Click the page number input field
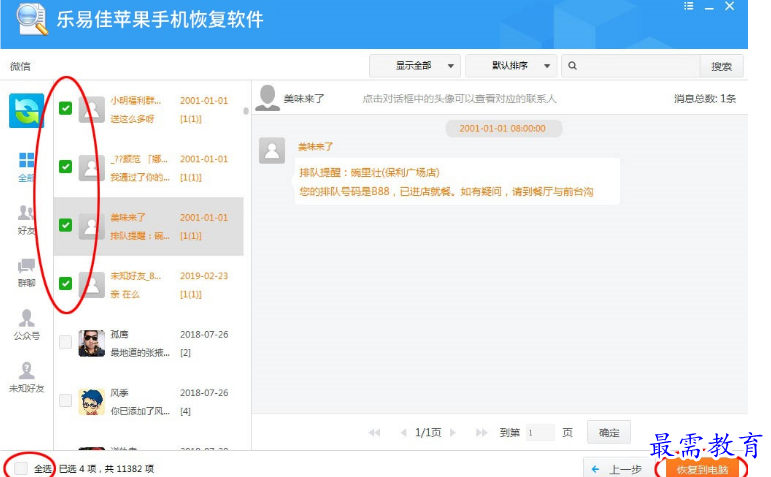 coord(540,433)
